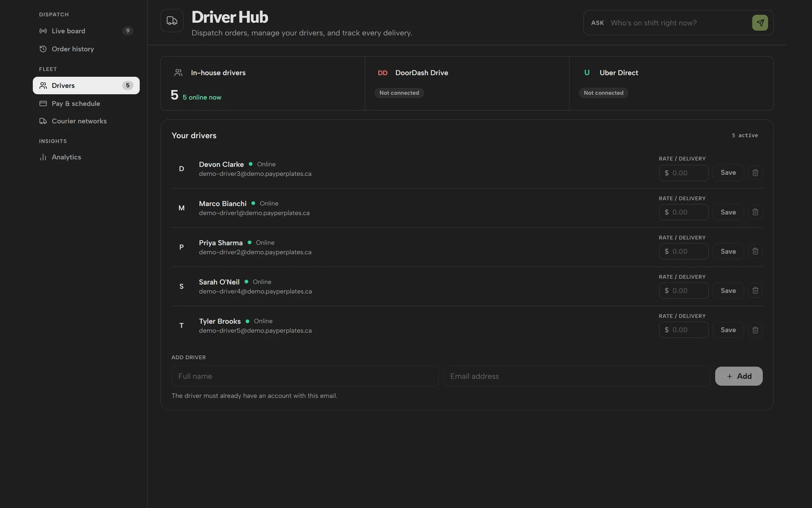Viewport: 812px width, 508px height.
Task: Focus Sarah O'Neil's rate input
Action: pos(684,291)
